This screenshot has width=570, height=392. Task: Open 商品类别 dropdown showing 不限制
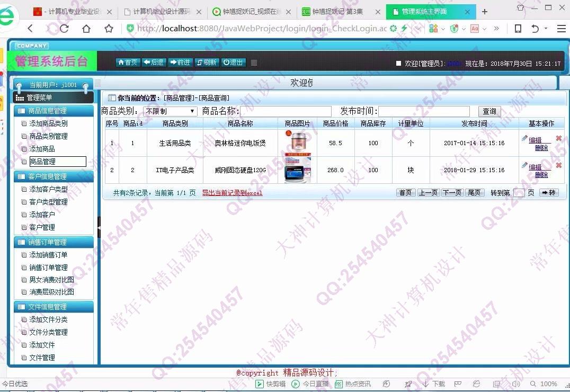tap(170, 111)
